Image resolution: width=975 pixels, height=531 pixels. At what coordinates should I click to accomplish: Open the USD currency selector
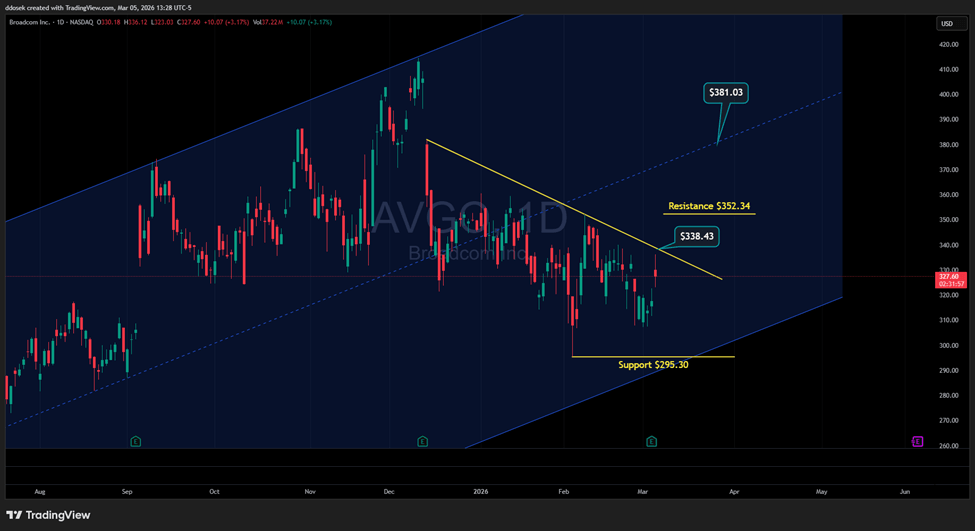(x=951, y=24)
